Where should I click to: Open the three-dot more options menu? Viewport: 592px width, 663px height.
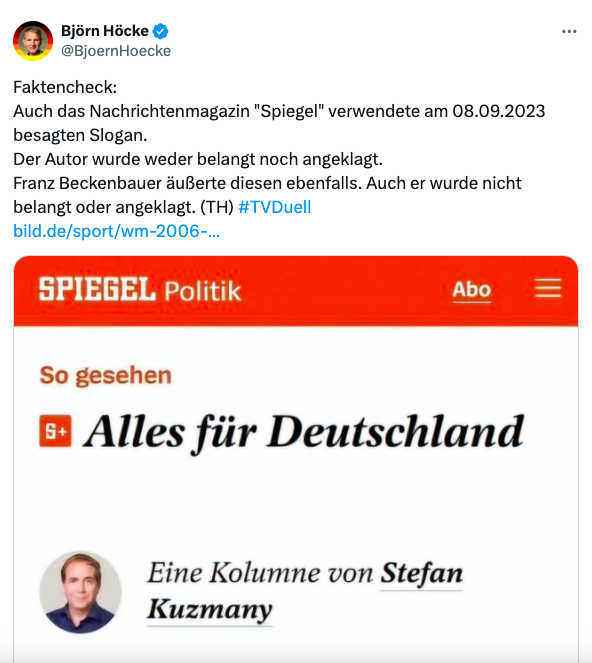click(569, 31)
